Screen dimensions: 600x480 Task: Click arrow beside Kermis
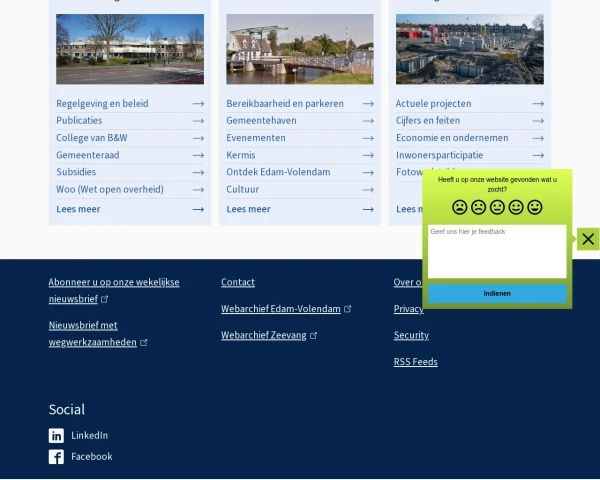point(368,155)
